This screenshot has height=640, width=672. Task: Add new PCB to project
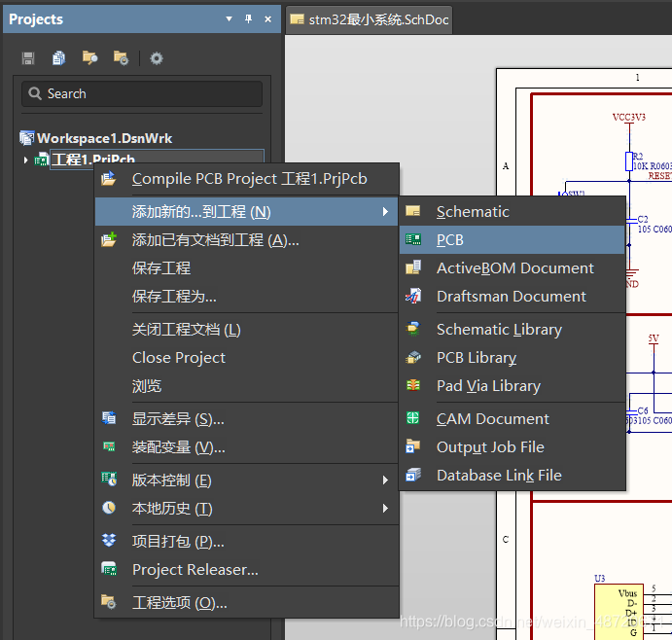click(513, 240)
